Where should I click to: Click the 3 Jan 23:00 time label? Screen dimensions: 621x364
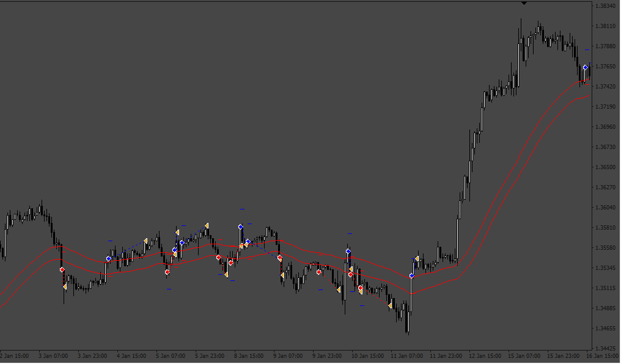92,356
